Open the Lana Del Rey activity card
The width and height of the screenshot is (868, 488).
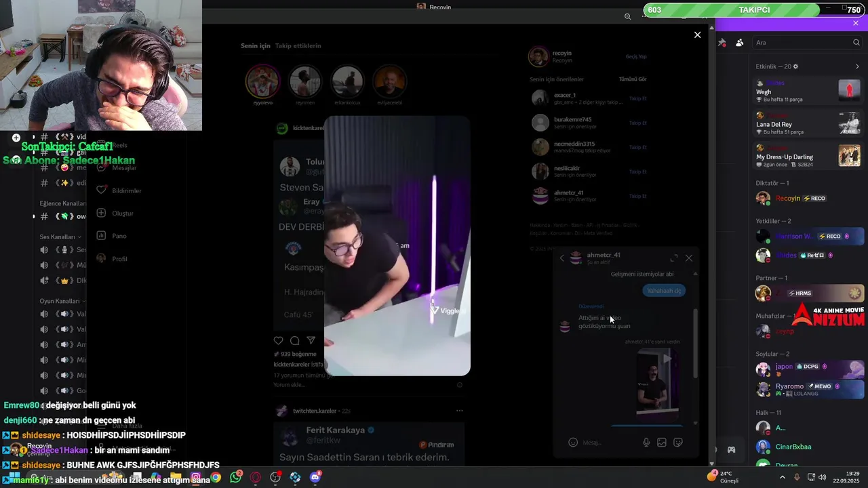808,123
